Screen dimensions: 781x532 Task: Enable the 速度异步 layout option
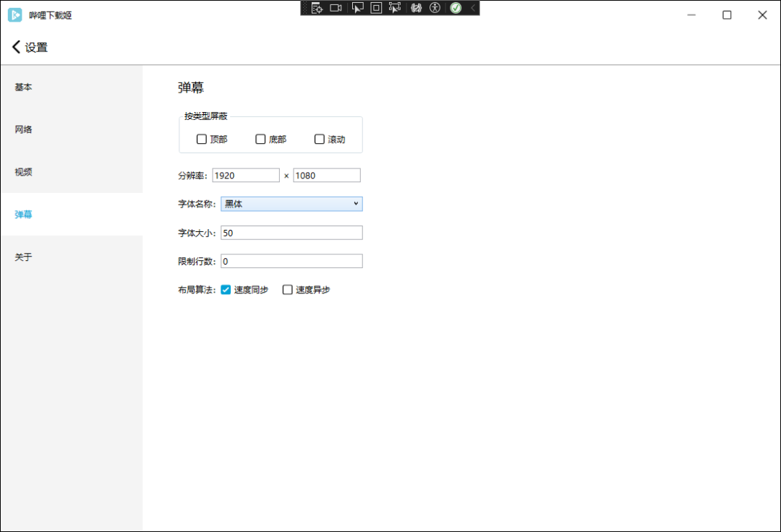[287, 290]
